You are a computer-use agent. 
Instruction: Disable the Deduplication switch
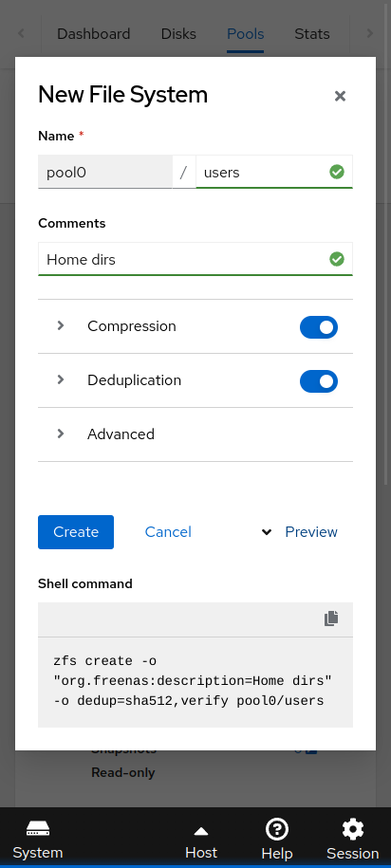(319, 381)
